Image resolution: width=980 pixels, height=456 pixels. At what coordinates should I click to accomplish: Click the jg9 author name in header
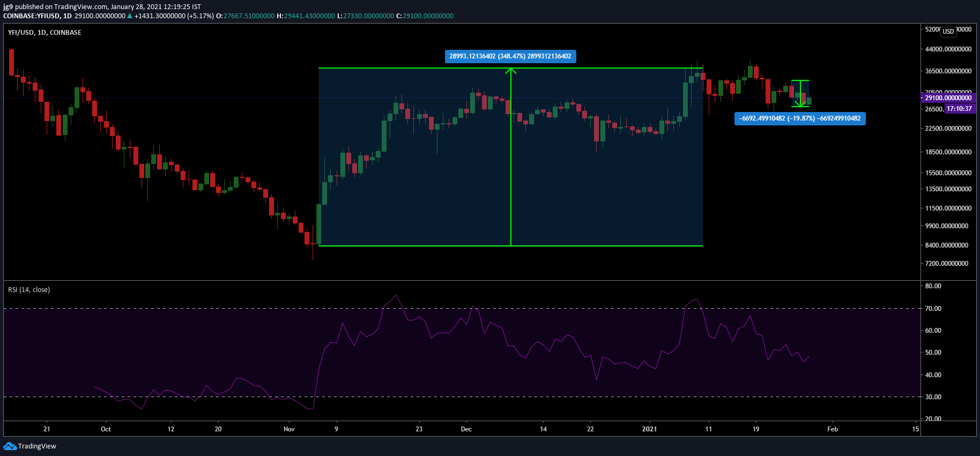click(x=8, y=7)
